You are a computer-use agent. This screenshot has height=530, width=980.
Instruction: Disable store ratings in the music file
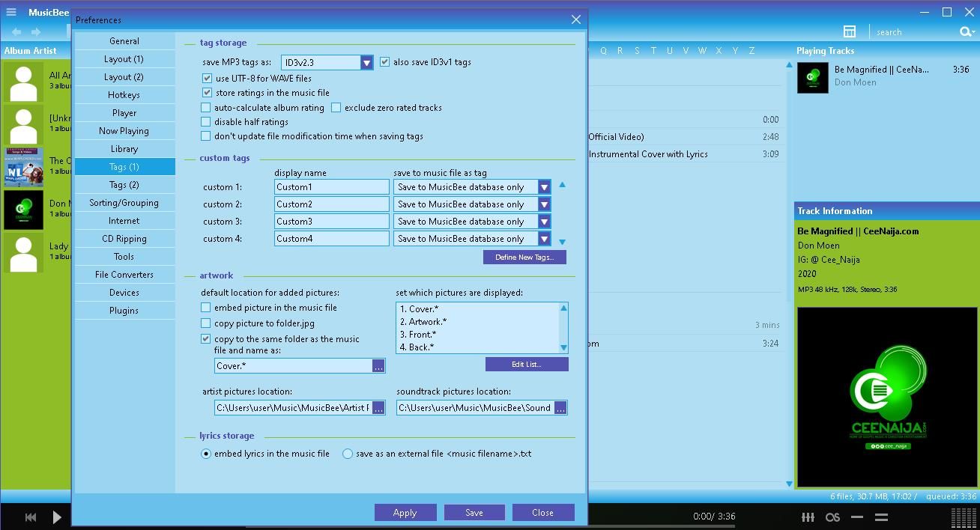pos(205,92)
